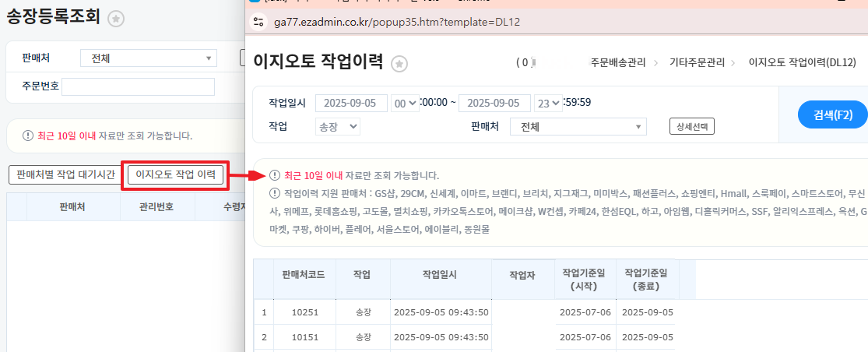Open the end hour dropdown showing 23
Viewport: 868px width, 352px height.
tap(548, 104)
